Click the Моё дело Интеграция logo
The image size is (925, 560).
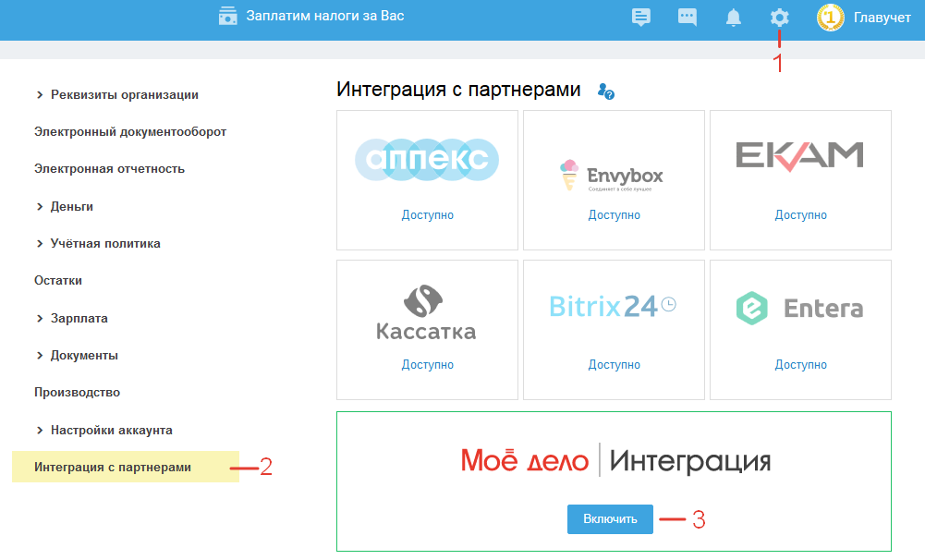pos(615,460)
